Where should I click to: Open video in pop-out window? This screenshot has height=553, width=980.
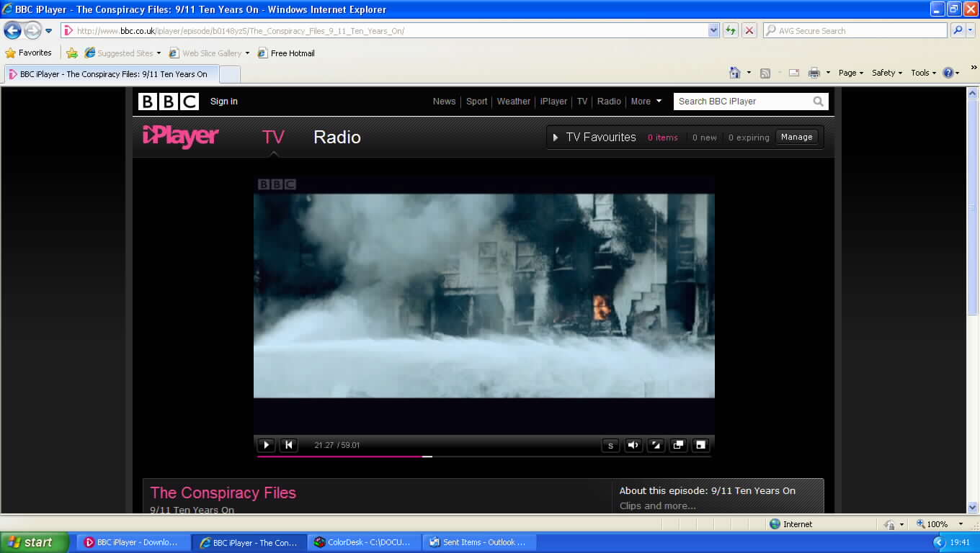[x=678, y=445]
